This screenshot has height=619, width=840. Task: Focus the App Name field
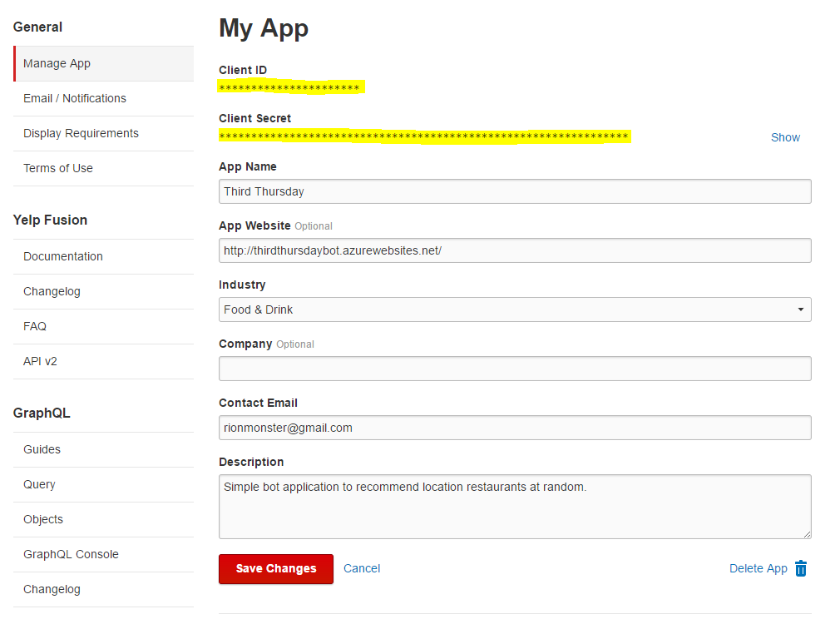[x=515, y=191]
